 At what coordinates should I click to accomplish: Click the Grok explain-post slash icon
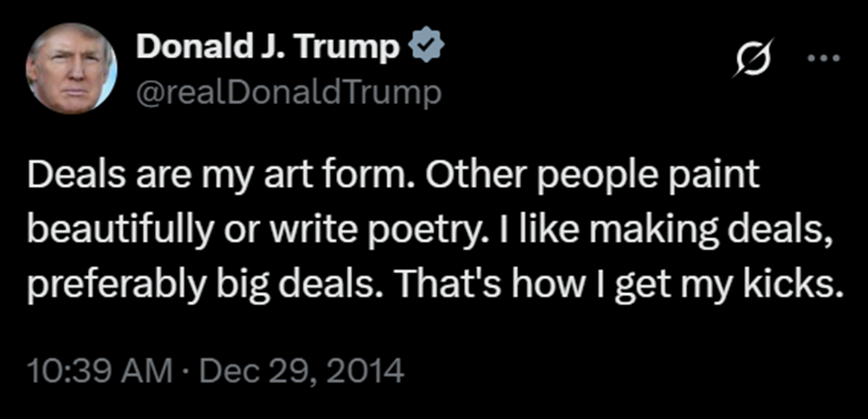pos(753,58)
